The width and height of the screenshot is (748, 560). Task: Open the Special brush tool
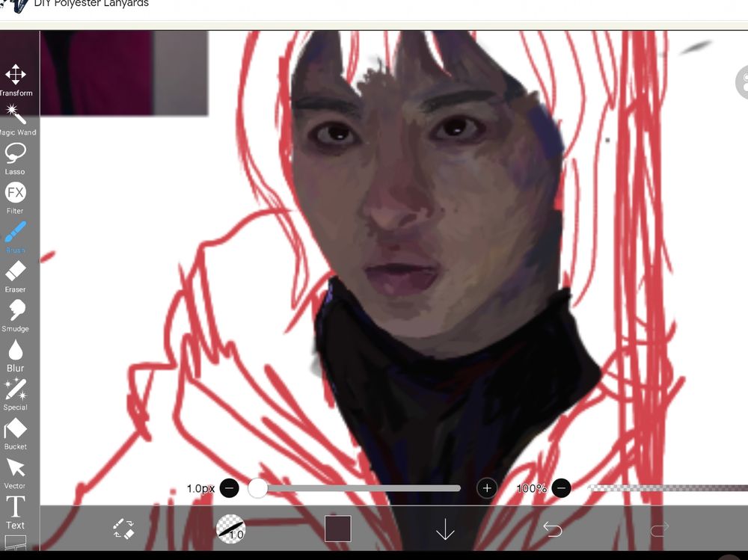point(15,395)
